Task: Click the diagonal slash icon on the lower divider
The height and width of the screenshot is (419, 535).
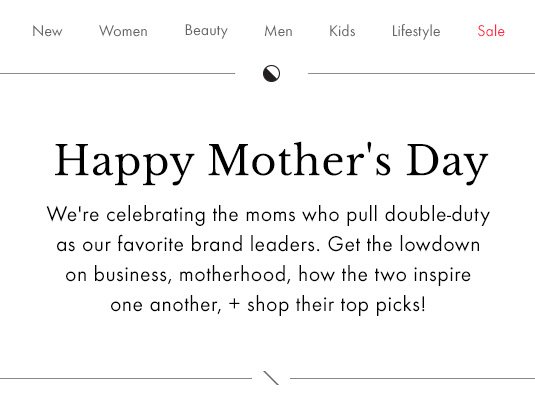Action: tap(271, 378)
